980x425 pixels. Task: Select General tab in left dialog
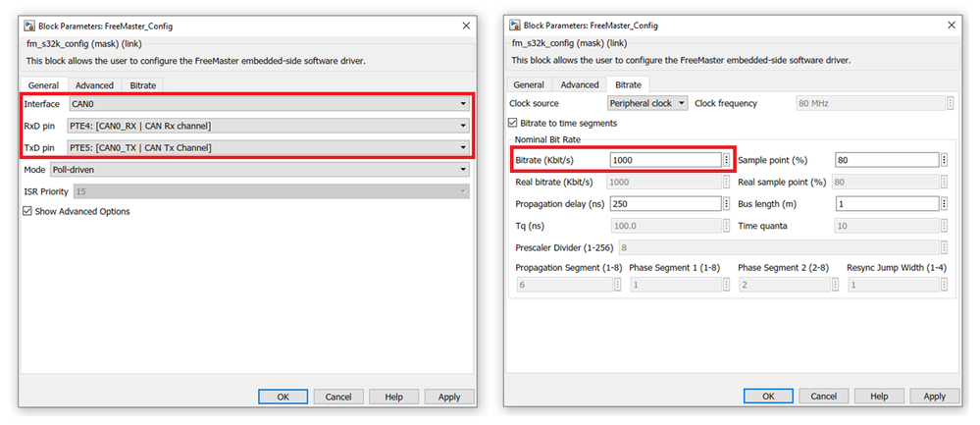[43, 85]
